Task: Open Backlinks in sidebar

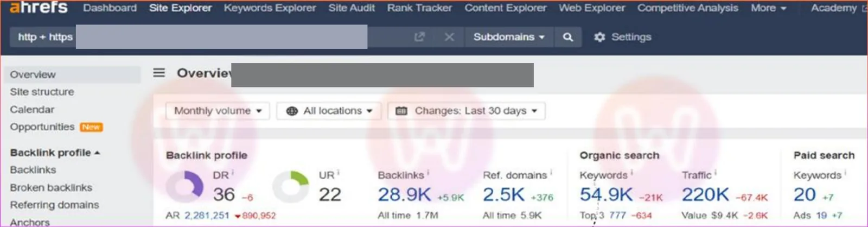Action: 33,170
